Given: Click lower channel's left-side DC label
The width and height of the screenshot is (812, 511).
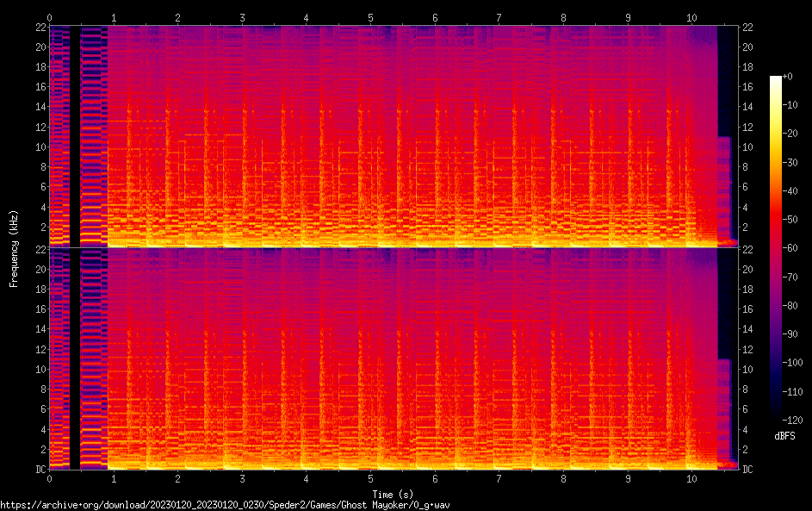Looking at the screenshot, I should pos(40,470).
